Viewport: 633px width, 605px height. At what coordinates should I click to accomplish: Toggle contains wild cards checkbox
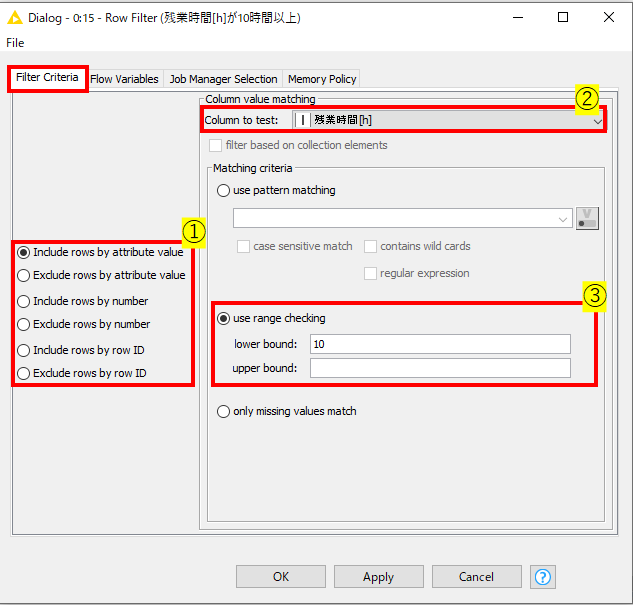(x=370, y=246)
